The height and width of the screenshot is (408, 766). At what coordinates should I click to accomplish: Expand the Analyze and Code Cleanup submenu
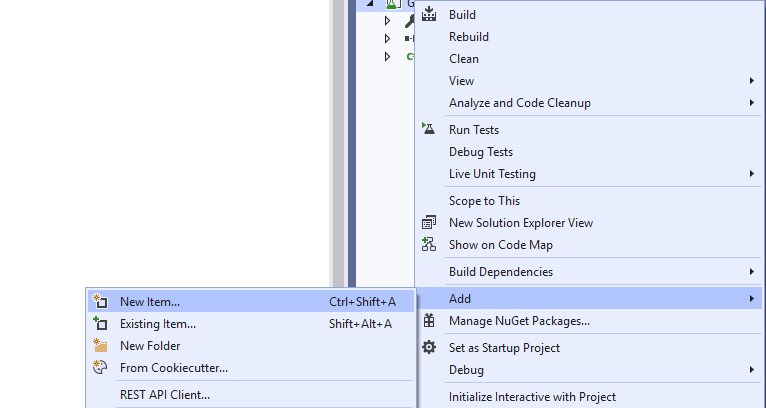[752, 102]
